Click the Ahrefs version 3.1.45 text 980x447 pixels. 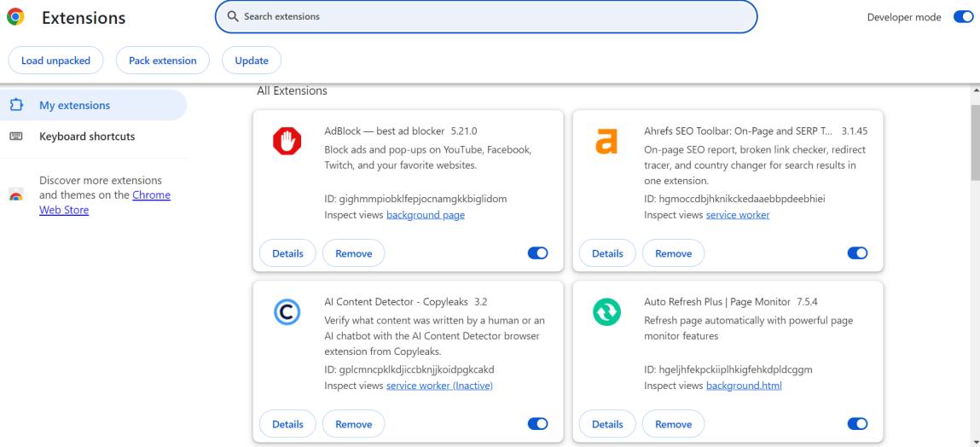[855, 131]
